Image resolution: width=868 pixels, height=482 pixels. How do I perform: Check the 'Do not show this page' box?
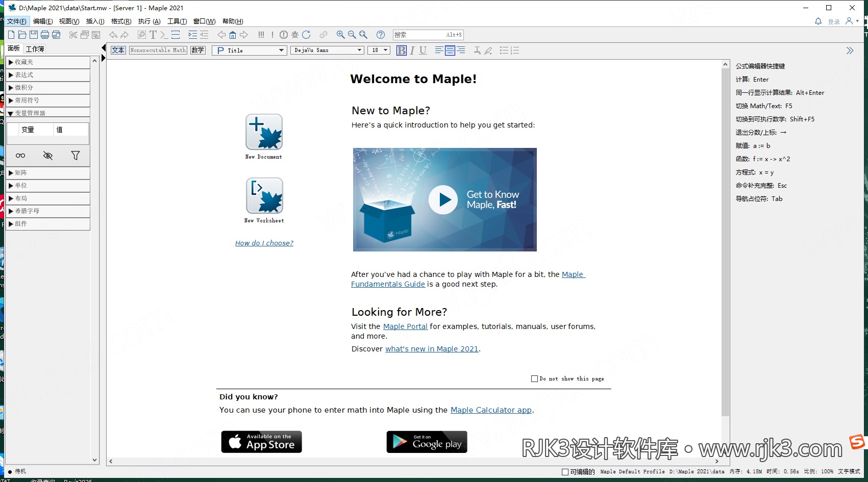coord(534,379)
